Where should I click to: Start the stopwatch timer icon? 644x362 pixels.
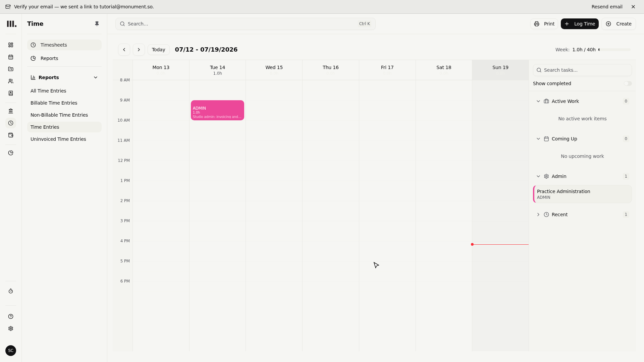point(11,291)
